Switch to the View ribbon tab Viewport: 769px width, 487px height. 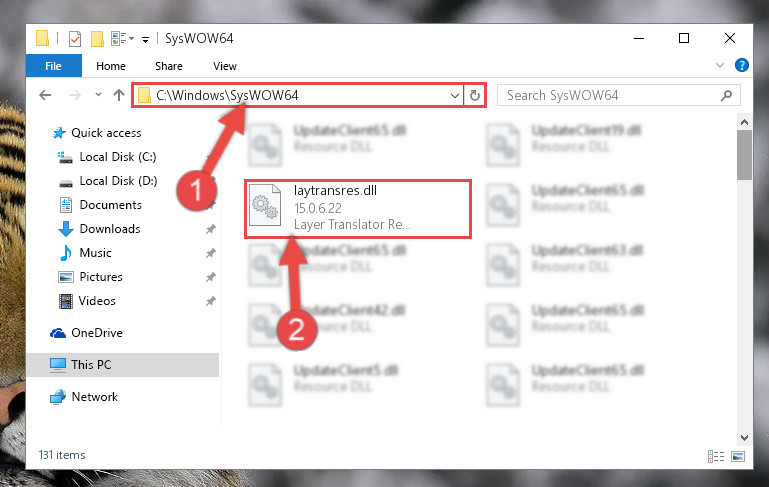tap(225, 66)
